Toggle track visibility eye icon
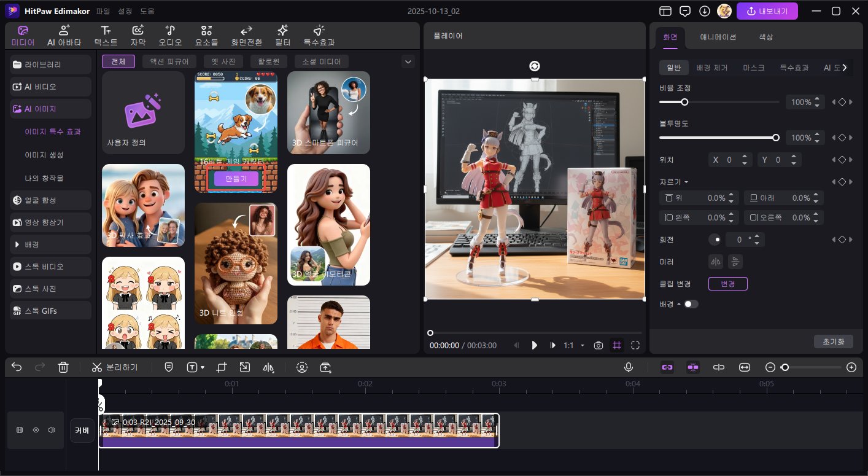Screen dimensions: 868x476 [x=36, y=431]
